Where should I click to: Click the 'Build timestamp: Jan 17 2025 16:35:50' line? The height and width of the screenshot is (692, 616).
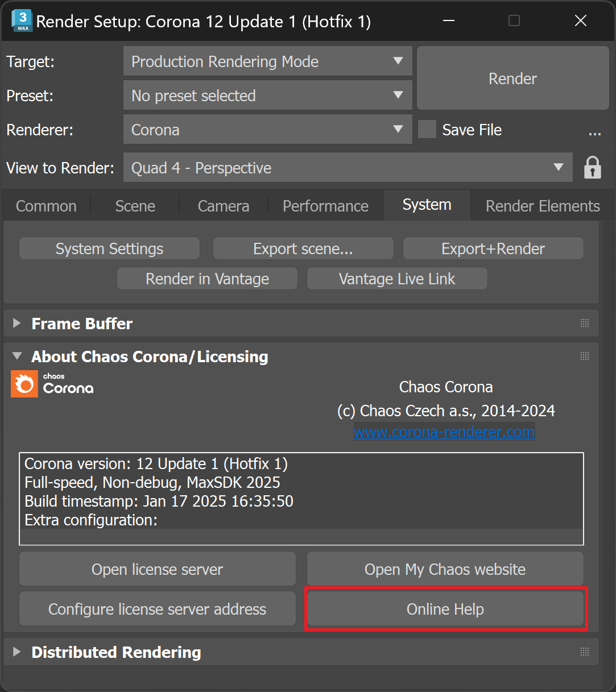[x=159, y=501]
